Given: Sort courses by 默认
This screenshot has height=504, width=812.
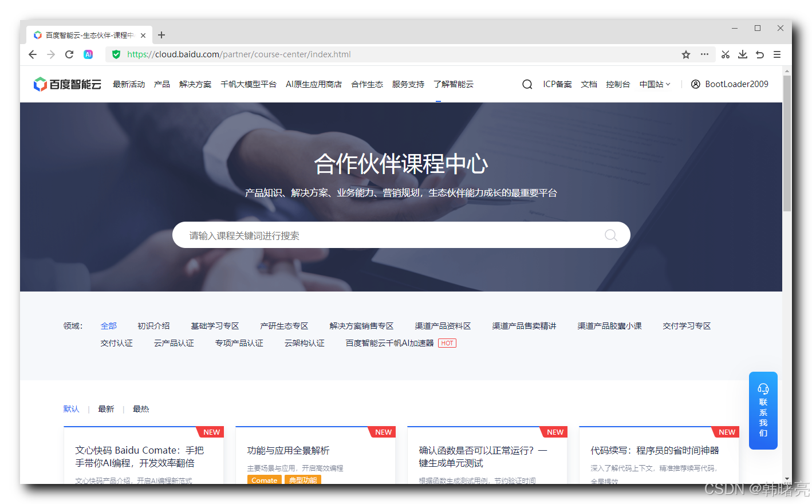Looking at the screenshot, I should (x=72, y=409).
